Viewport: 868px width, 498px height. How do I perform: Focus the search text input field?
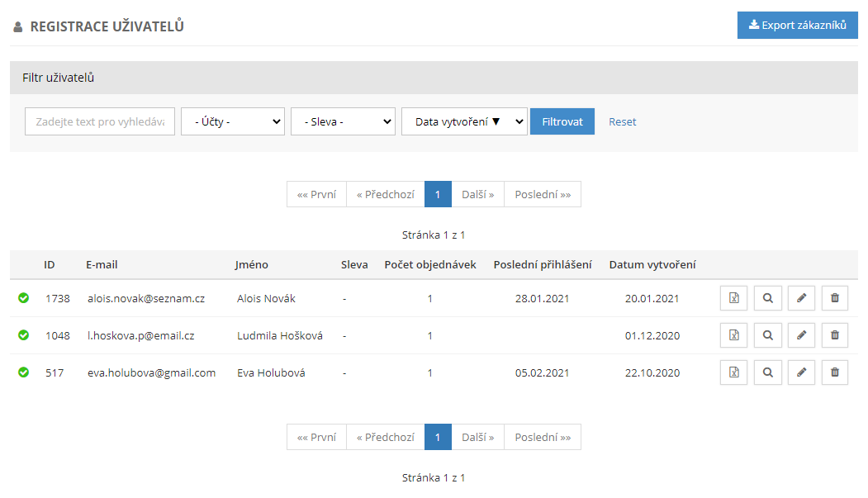coord(100,121)
